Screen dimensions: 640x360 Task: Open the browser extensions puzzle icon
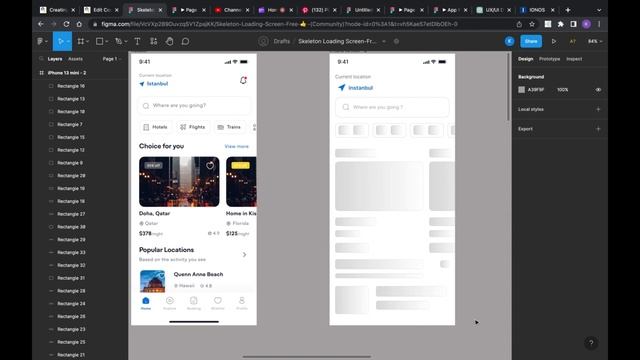560,24
